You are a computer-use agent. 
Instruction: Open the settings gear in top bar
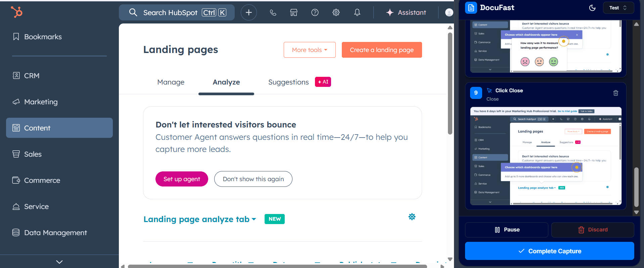[336, 12]
